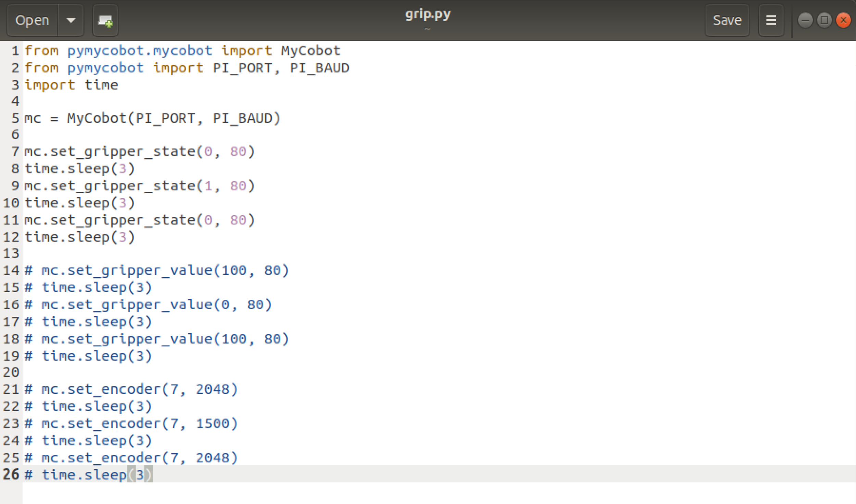Screen dimensions: 856x504
Task: Click line number 20 in gutter
Action: click(x=11, y=372)
